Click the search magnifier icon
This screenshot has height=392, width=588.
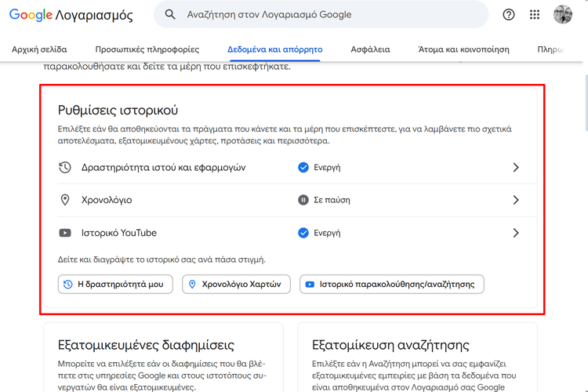tap(170, 15)
